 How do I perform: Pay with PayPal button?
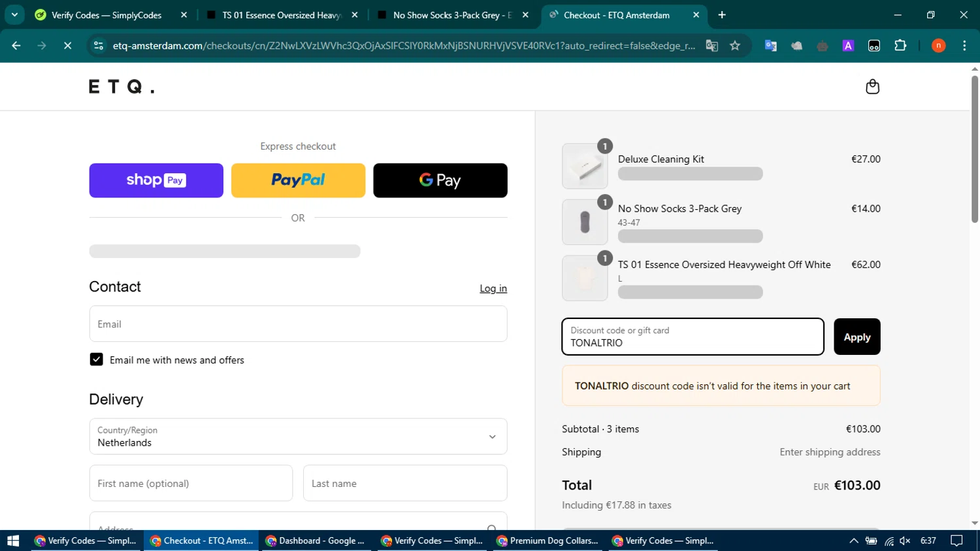(298, 180)
